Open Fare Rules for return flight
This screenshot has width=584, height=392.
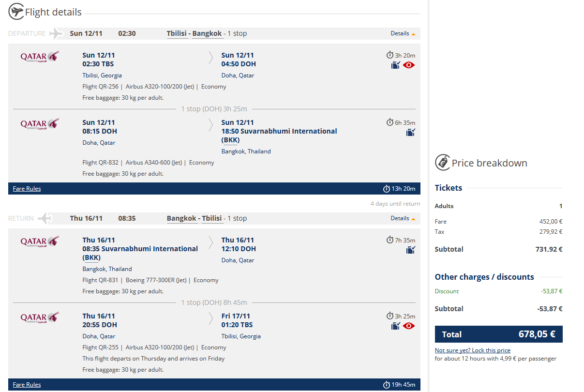27,385
